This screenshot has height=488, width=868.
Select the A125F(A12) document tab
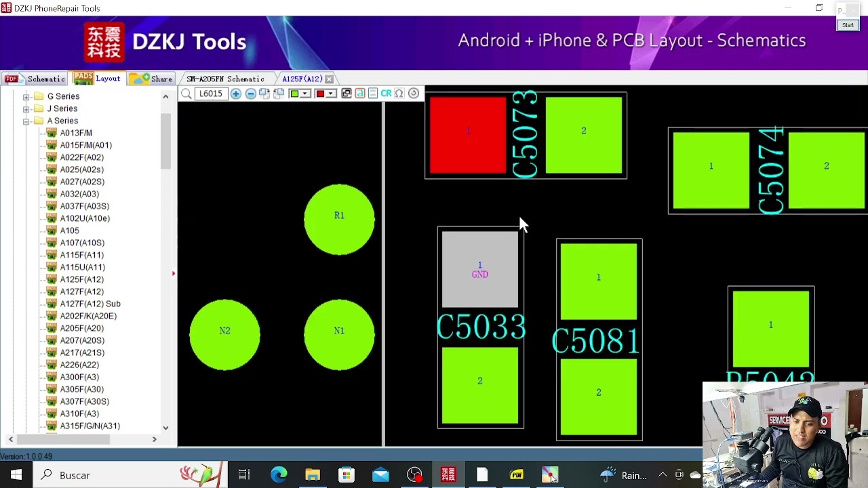click(302, 79)
